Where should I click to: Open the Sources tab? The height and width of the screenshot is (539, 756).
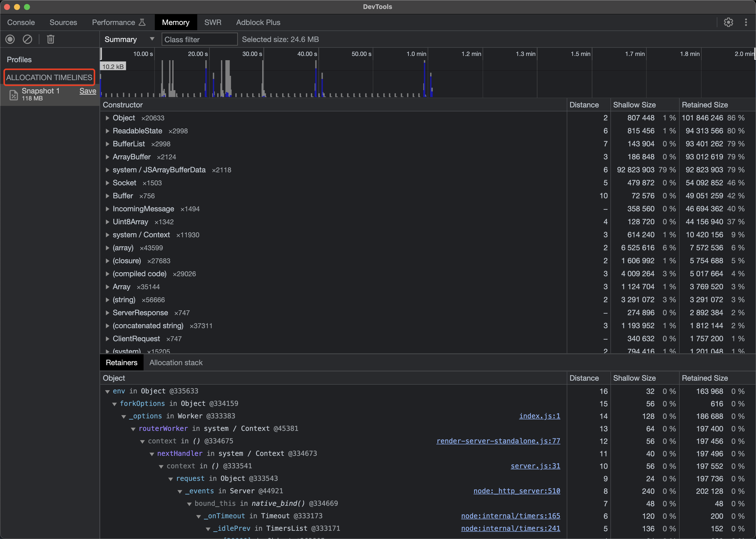[63, 22]
